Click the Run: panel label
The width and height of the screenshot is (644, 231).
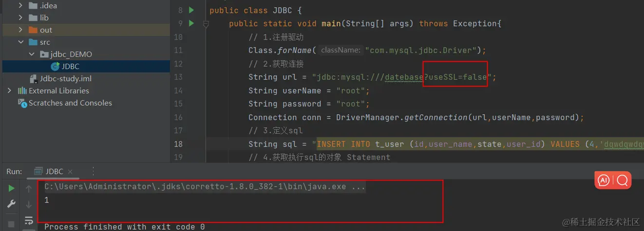pos(14,171)
